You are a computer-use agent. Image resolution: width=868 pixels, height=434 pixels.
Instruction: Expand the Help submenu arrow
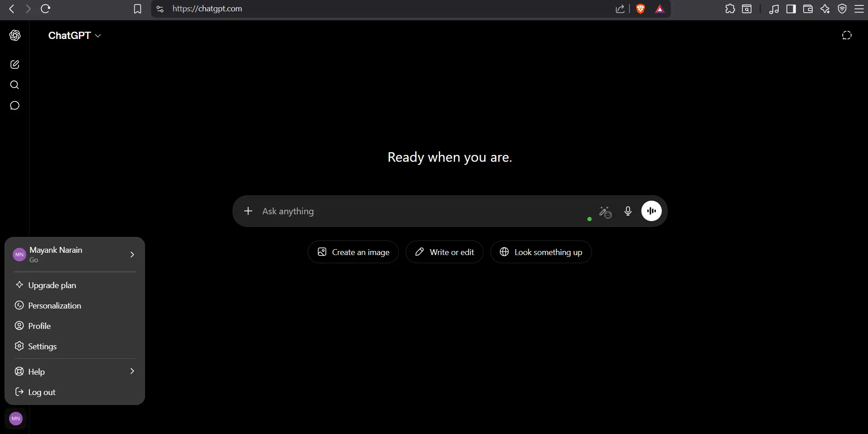point(132,371)
